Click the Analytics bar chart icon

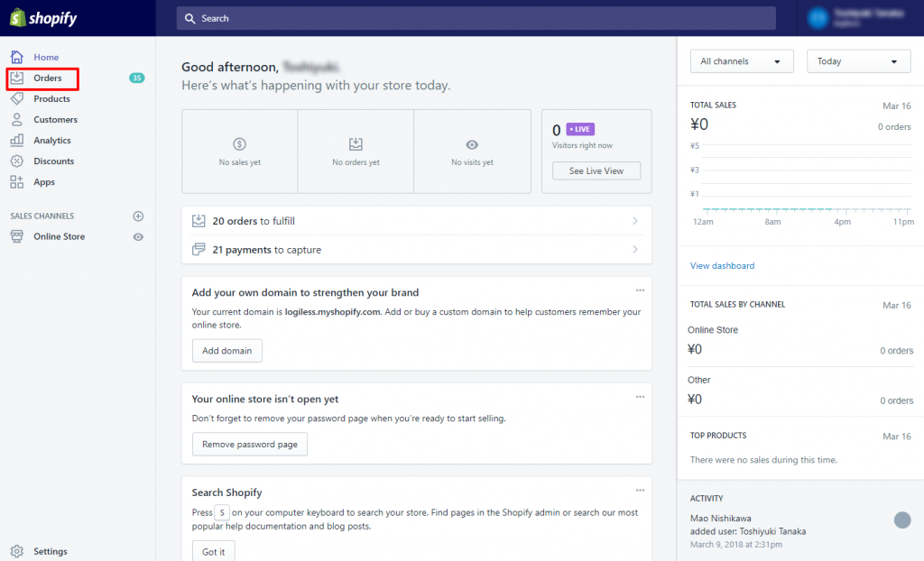16,141
